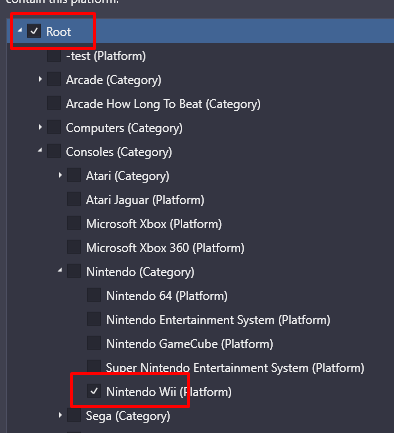Tick the Arcade (Category) checkbox

click(54, 79)
